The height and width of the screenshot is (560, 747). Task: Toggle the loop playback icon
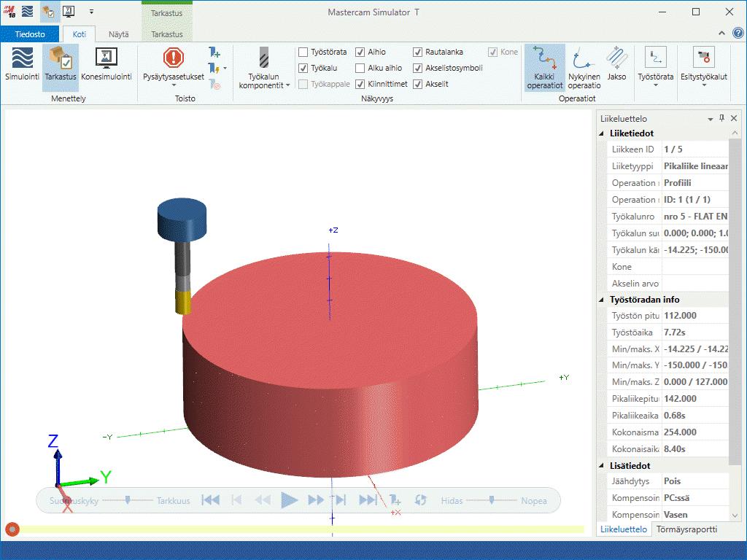tap(420, 500)
